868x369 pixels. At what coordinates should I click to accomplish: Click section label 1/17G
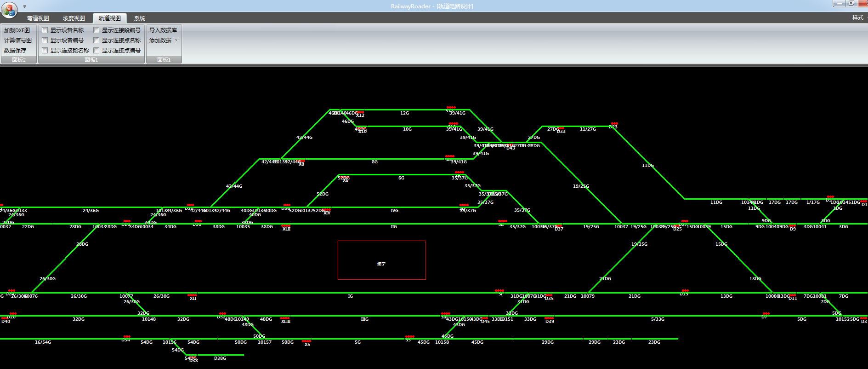(x=813, y=202)
